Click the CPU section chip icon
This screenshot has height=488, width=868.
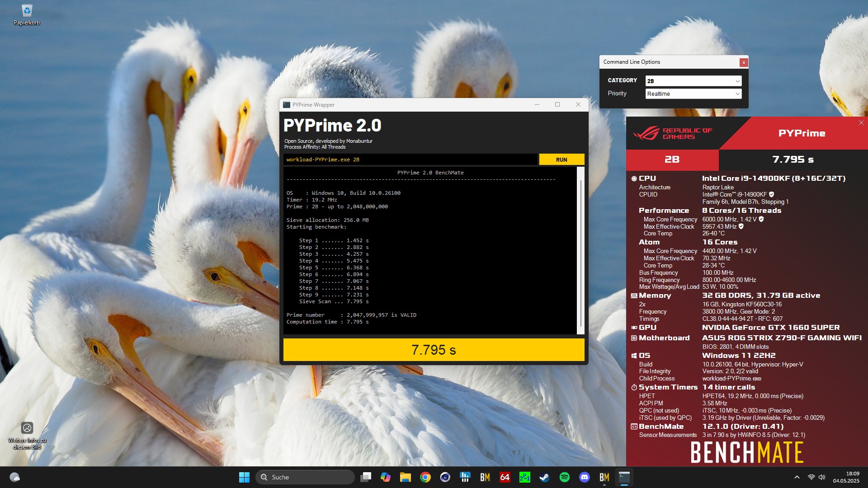point(634,178)
